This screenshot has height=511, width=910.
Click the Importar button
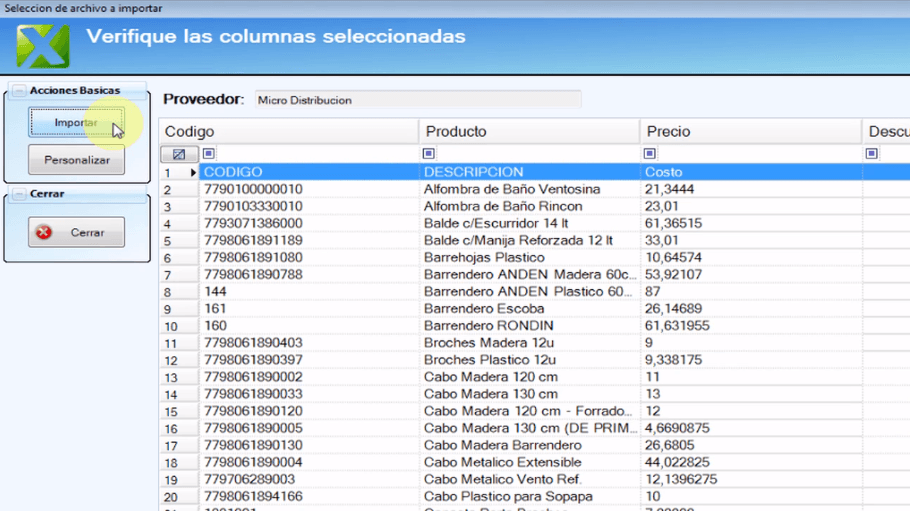point(76,123)
